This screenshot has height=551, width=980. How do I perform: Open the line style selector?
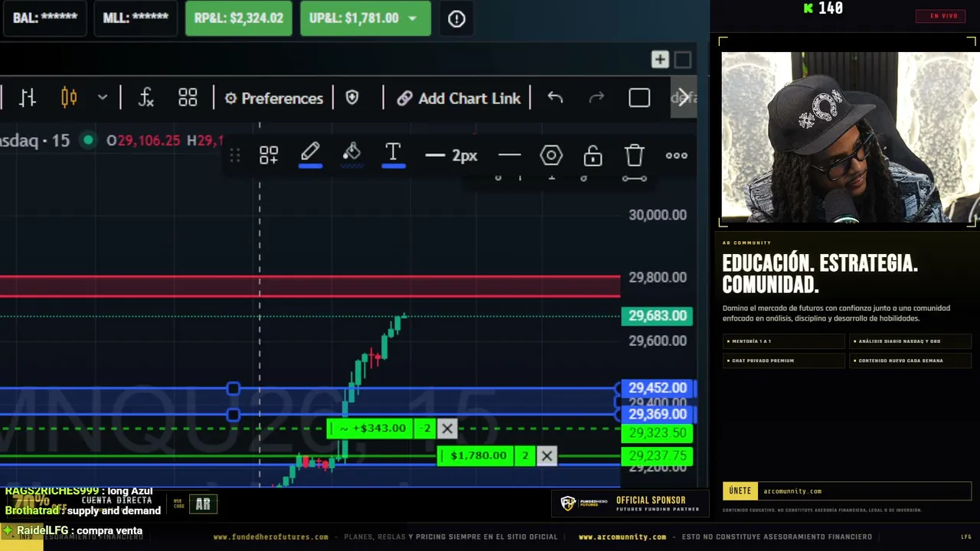pyautogui.click(x=509, y=155)
